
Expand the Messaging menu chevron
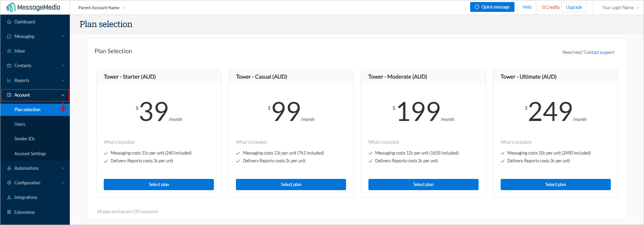point(63,36)
